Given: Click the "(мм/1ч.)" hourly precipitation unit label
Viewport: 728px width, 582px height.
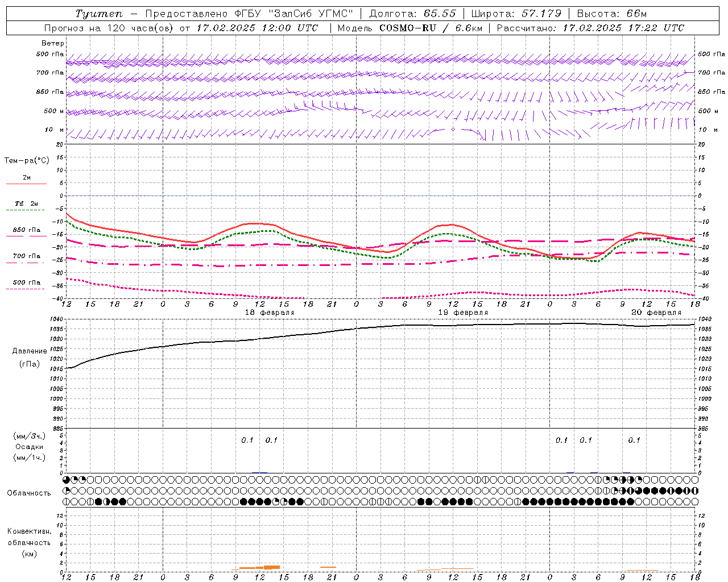Looking at the screenshot, I should (x=29, y=458).
